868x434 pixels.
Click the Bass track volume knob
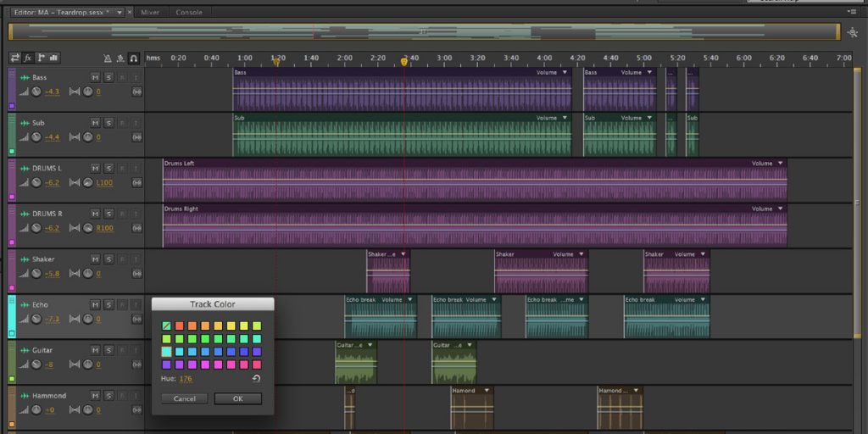click(x=36, y=92)
